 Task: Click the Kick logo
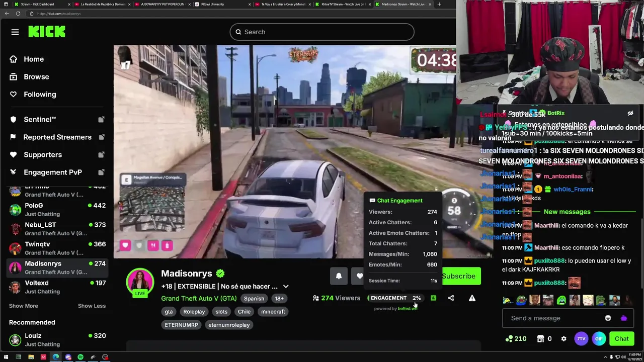[x=47, y=32]
